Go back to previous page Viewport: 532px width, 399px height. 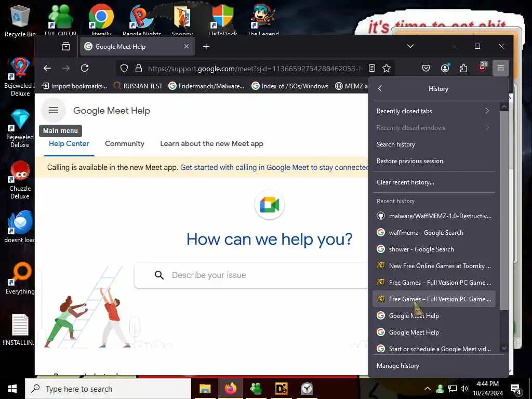point(47,68)
